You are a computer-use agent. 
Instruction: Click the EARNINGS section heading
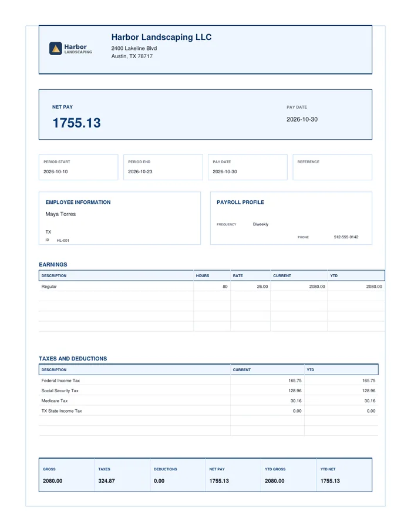click(53, 265)
